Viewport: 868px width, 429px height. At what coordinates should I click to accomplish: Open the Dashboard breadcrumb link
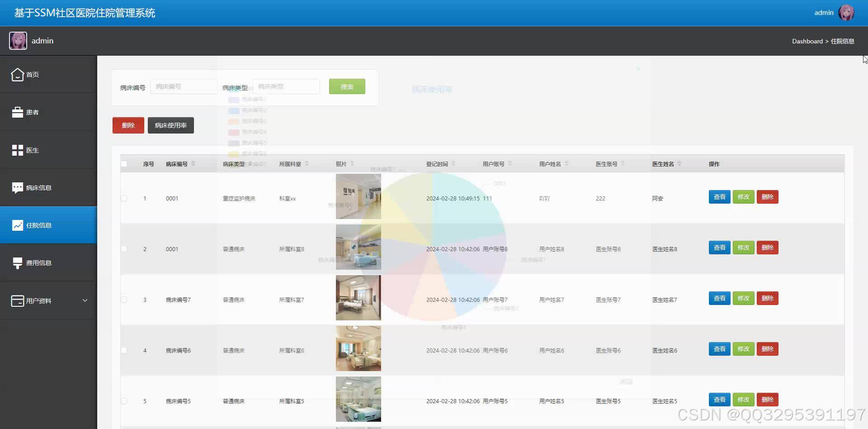(807, 41)
